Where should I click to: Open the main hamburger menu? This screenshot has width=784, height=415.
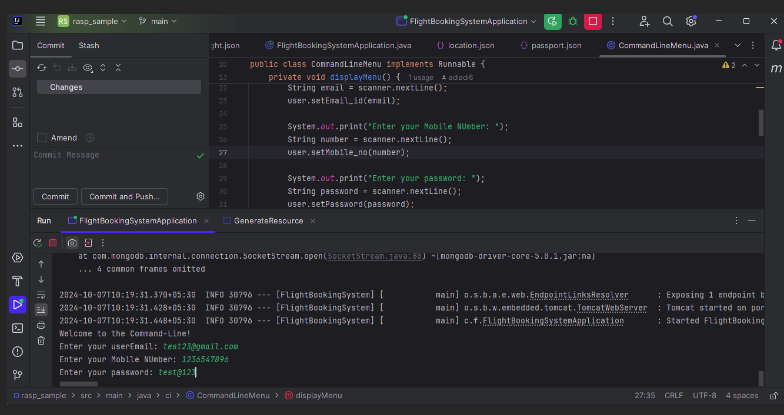coord(40,21)
